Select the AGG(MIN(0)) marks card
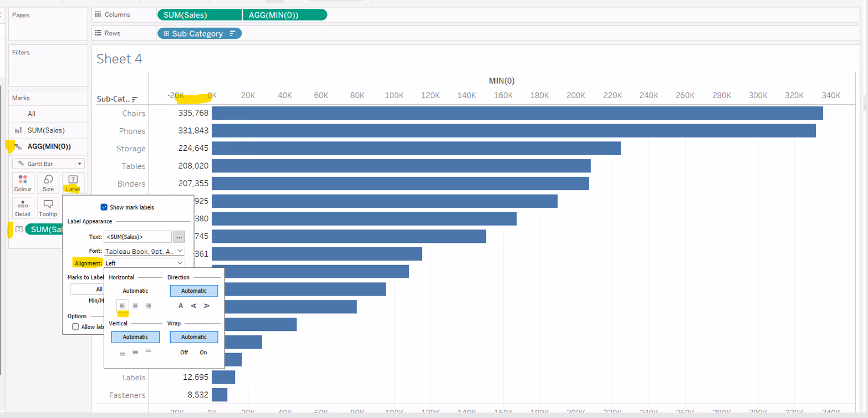The width and height of the screenshot is (868, 418). click(48, 146)
